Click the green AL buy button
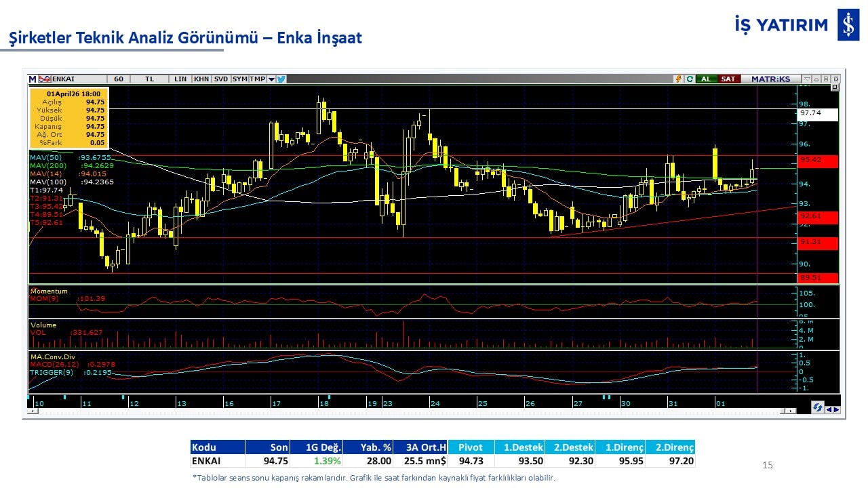Screen dimensions: 868x488 pos(706,79)
